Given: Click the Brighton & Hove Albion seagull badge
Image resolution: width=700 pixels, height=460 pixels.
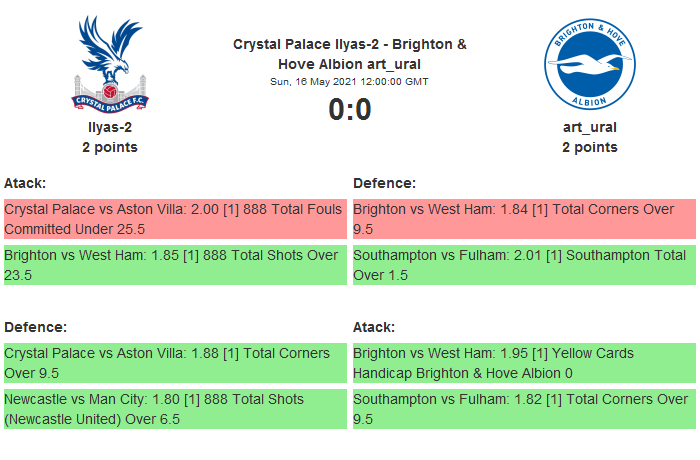Looking at the screenshot, I should point(589,63).
